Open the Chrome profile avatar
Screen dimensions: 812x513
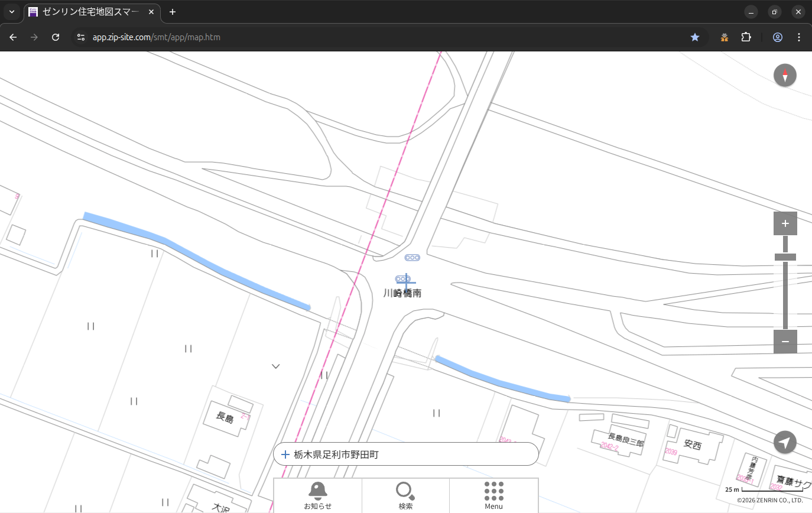coord(777,37)
